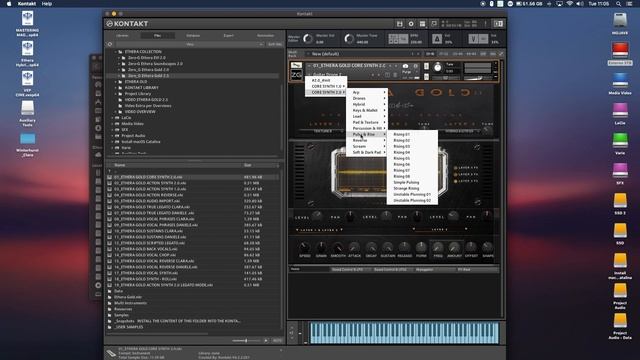Viewport: 640px width, 360px height.
Task: Open the Media Video desktop drive icon
Action: pyautogui.click(x=620, y=80)
